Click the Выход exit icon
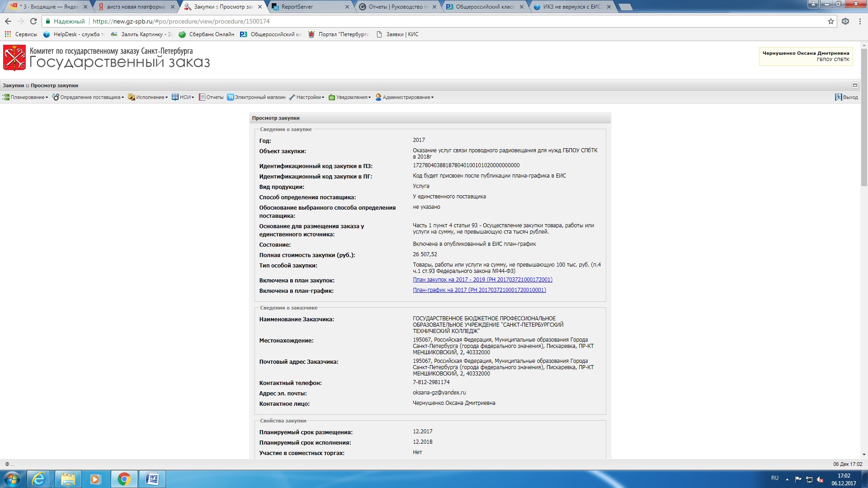This screenshot has height=488, width=868. (838, 97)
